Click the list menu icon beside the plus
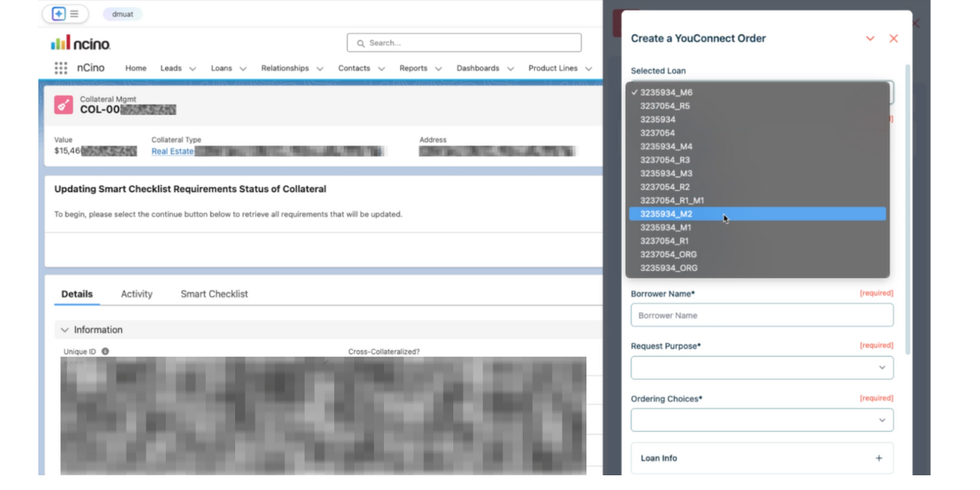Viewport: 980px width, 490px height. pyautogui.click(x=74, y=14)
